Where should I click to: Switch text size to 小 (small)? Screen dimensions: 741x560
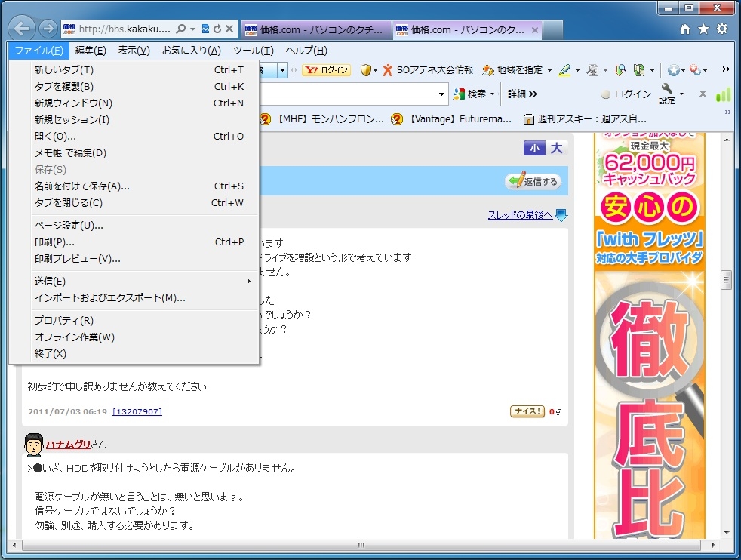pyautogui.click(x=534, y=149)
